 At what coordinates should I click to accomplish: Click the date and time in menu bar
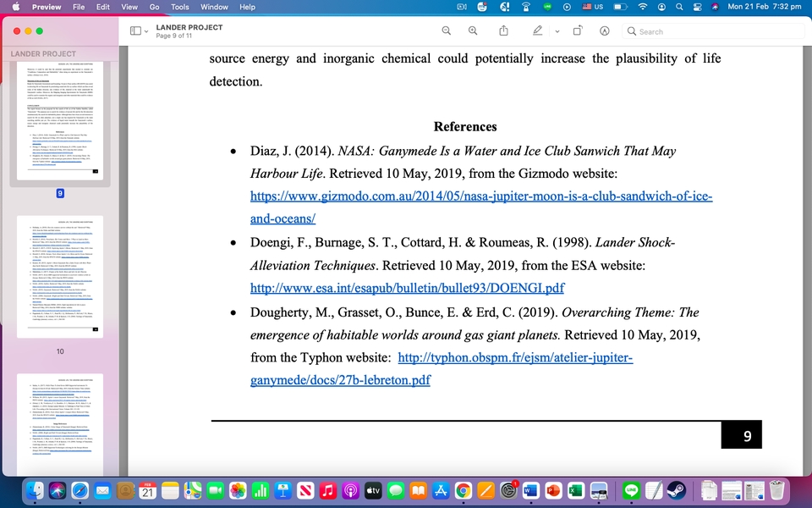coord(765,7)
